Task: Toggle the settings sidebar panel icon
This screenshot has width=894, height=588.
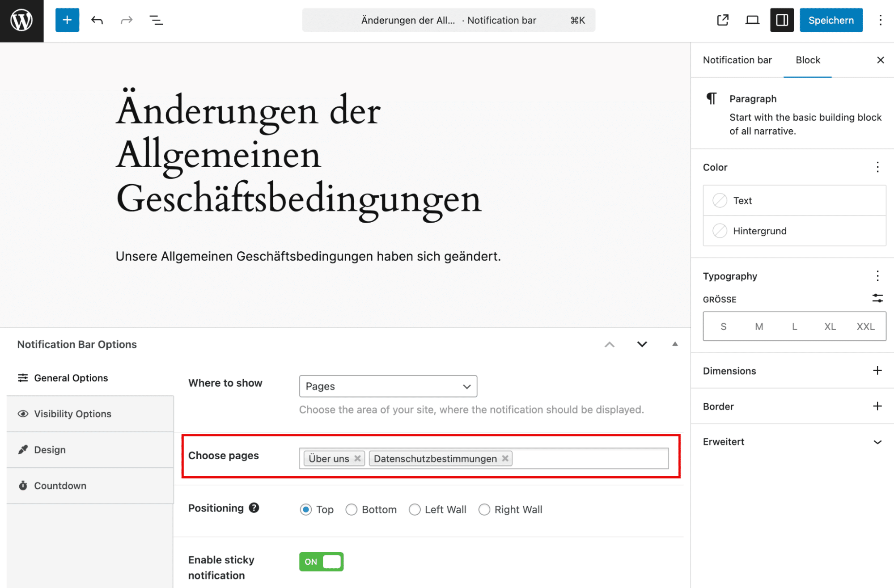Action: click(x=782, y=20)
